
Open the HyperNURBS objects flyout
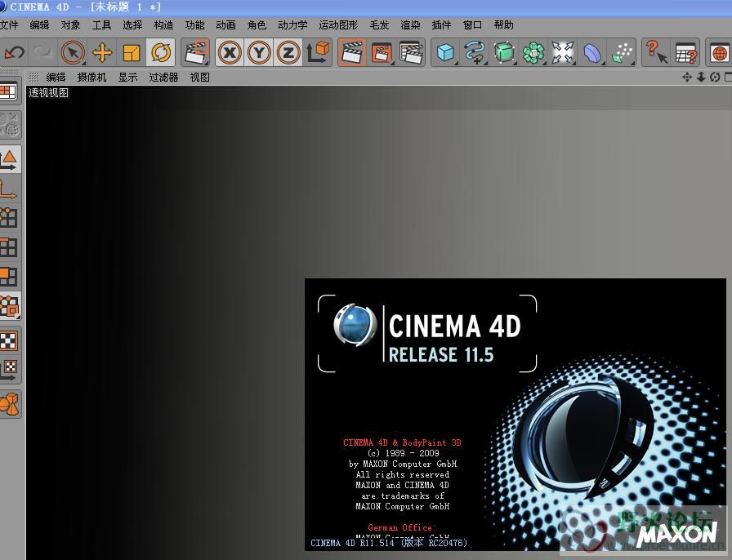(504, 52)
